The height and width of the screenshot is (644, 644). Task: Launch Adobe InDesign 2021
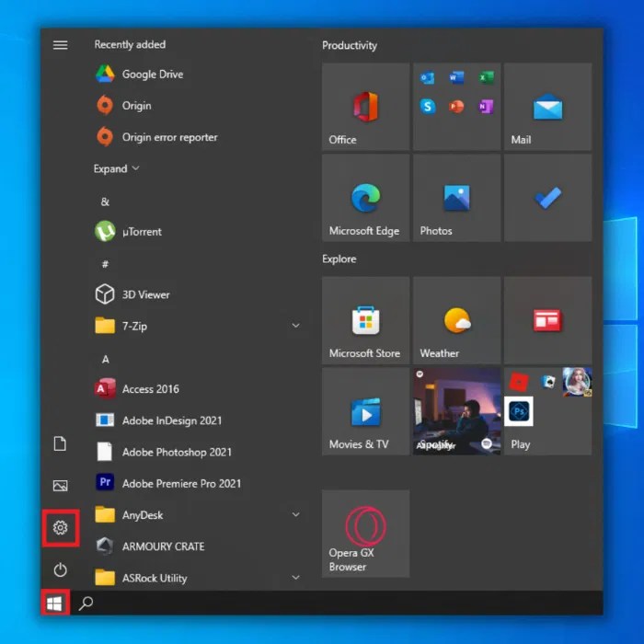197,420
